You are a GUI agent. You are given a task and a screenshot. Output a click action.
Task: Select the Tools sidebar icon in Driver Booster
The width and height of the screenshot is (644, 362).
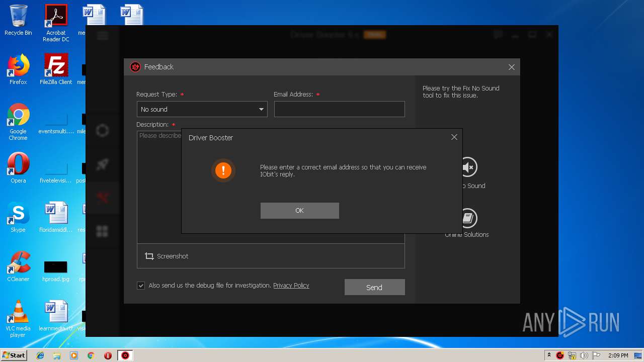(102, 198)
